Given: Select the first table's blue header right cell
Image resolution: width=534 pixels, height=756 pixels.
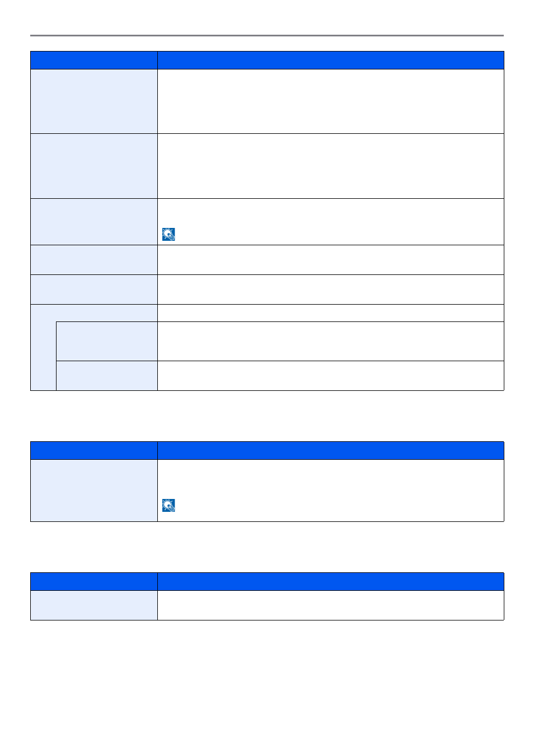Looking at the screenshot, I should (x=331, y=60).
